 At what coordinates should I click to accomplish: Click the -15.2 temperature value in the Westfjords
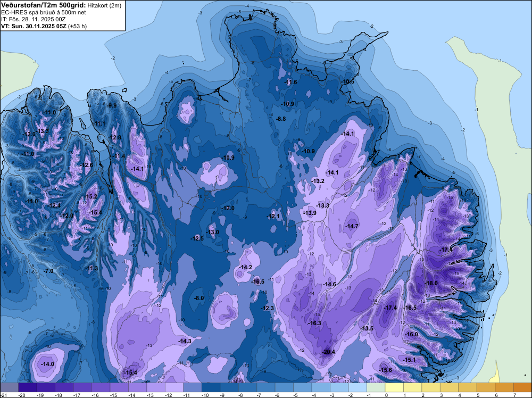[91, 196]
